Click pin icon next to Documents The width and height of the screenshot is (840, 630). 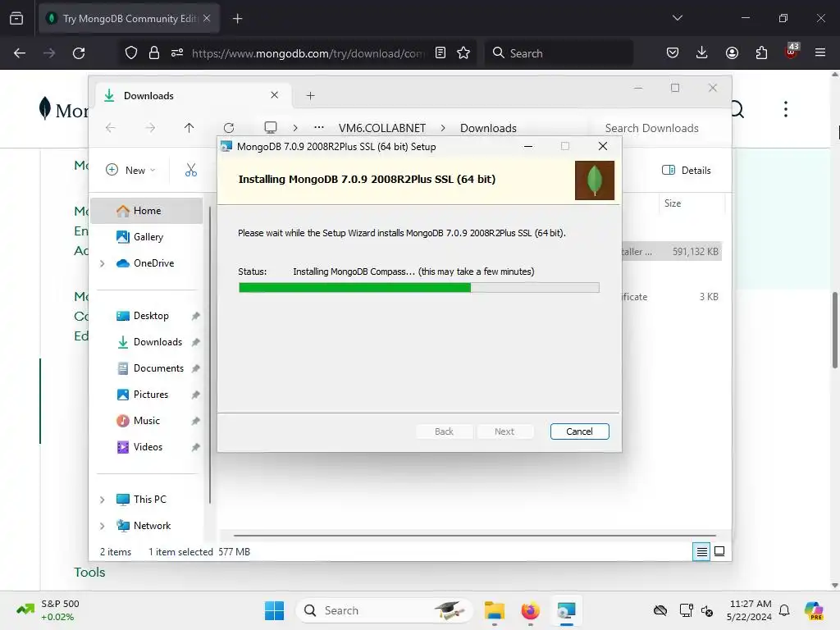(195, 368)
